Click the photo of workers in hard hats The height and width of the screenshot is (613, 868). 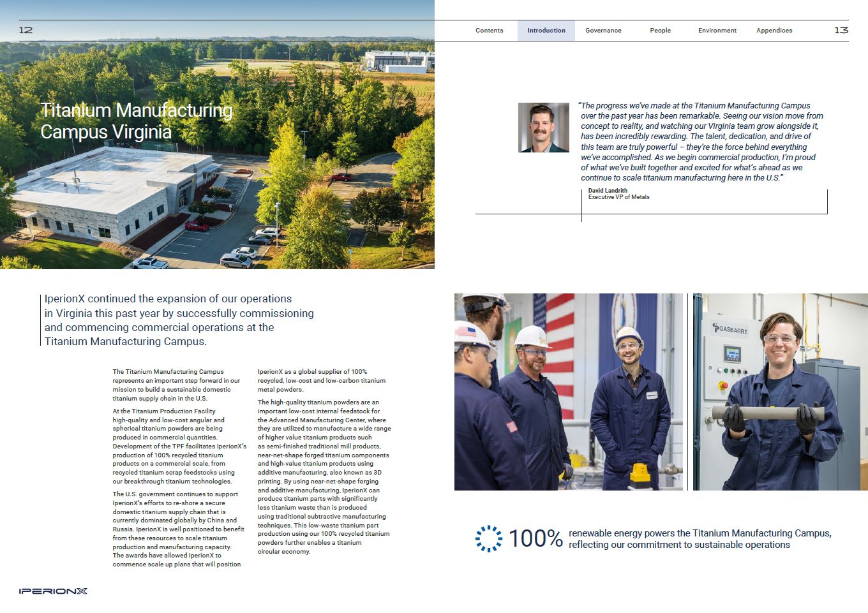point(569,392)
